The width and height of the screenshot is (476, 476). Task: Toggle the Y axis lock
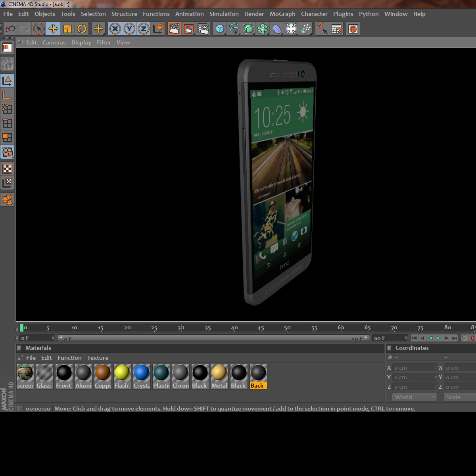tap(129, 29)
